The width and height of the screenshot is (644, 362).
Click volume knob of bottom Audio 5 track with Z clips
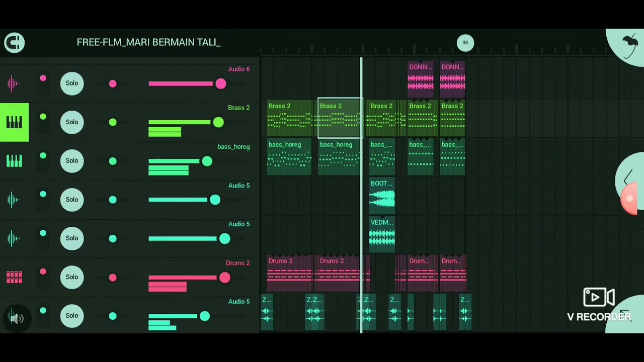tap(205, 316)
